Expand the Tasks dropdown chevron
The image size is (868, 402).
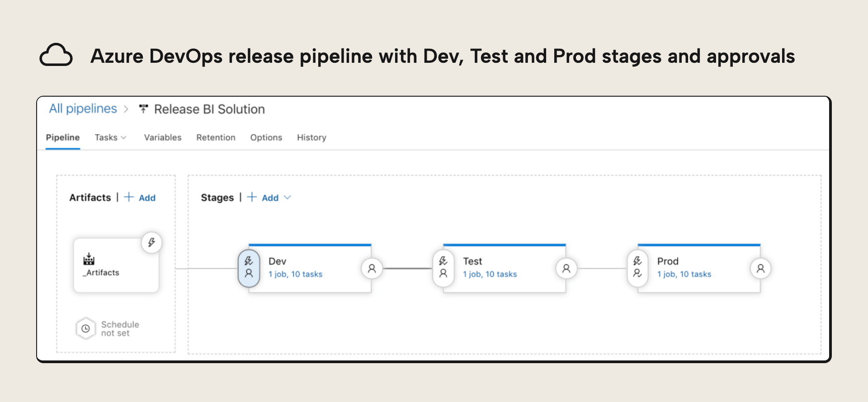tap(124, 138)
